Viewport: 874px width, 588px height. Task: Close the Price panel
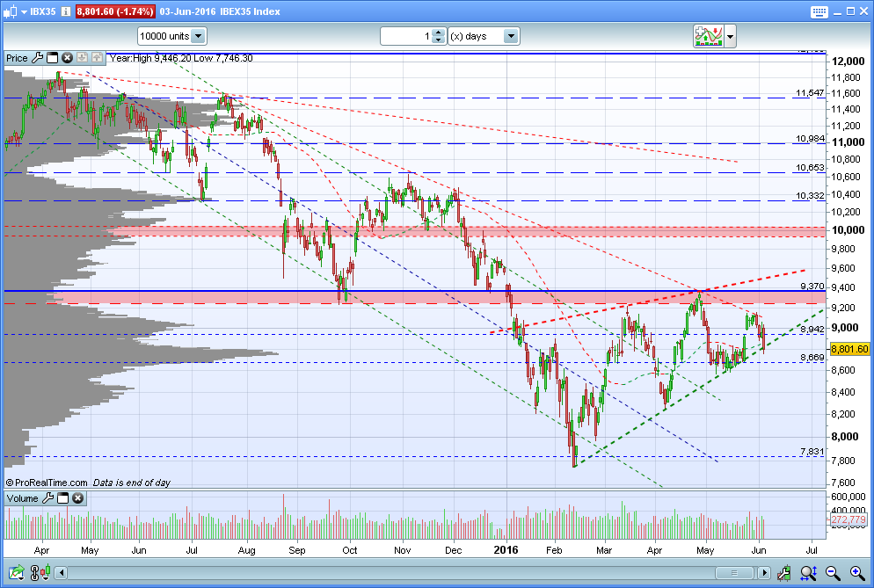click(67, 58)
